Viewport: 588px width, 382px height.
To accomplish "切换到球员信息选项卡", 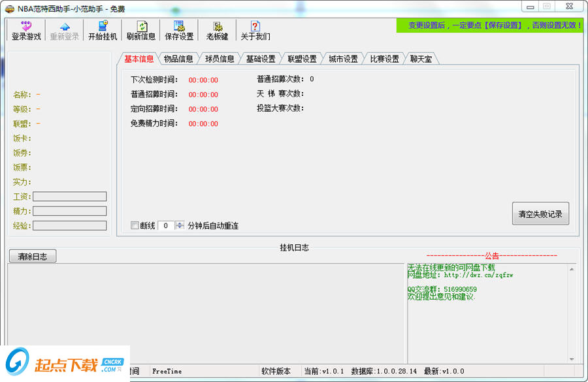I will (x=221, y=57).
